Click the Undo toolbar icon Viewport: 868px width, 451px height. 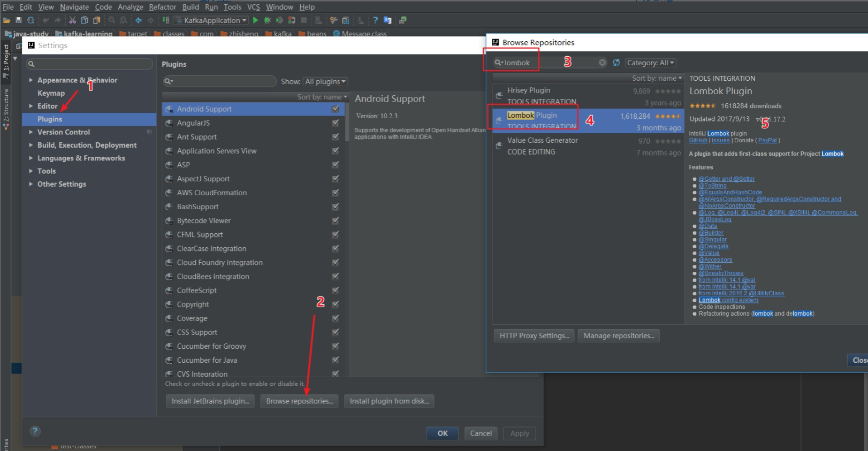click(45, 20)
